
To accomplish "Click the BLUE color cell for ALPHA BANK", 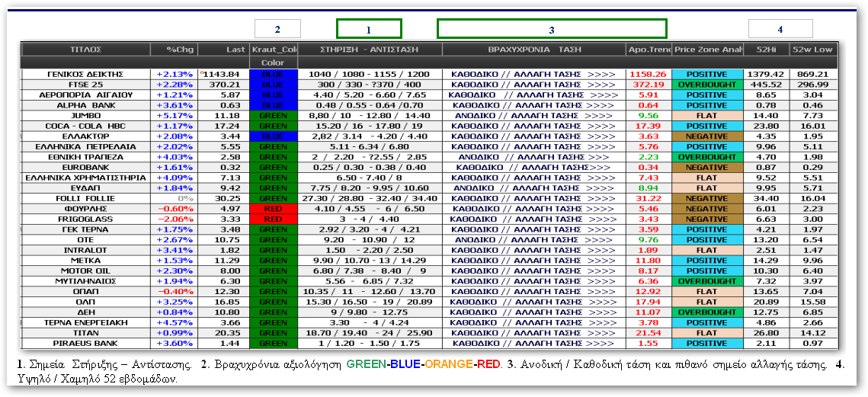I will (274, 105).
